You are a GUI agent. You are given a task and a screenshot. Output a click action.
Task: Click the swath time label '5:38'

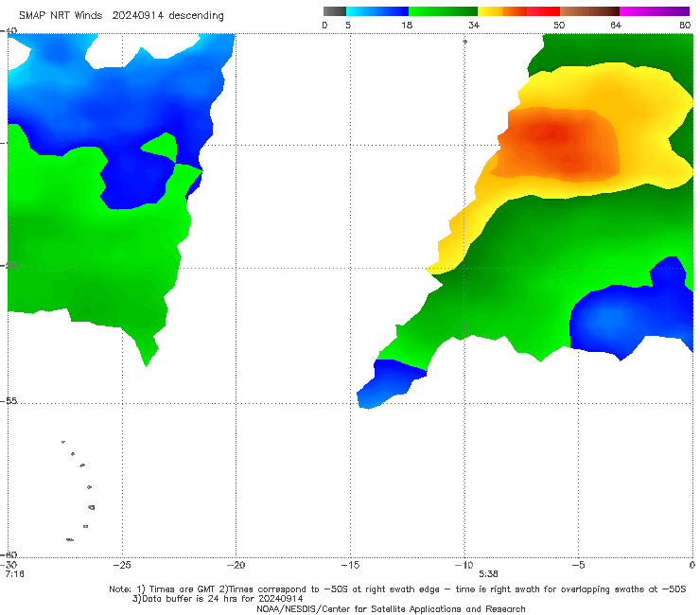tap(488, 574)
